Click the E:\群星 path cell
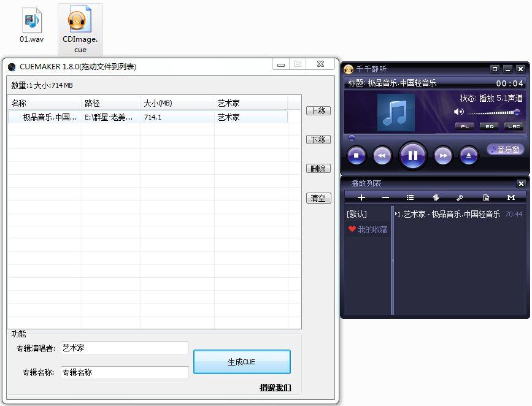532x406 pixels. (109, 117)
